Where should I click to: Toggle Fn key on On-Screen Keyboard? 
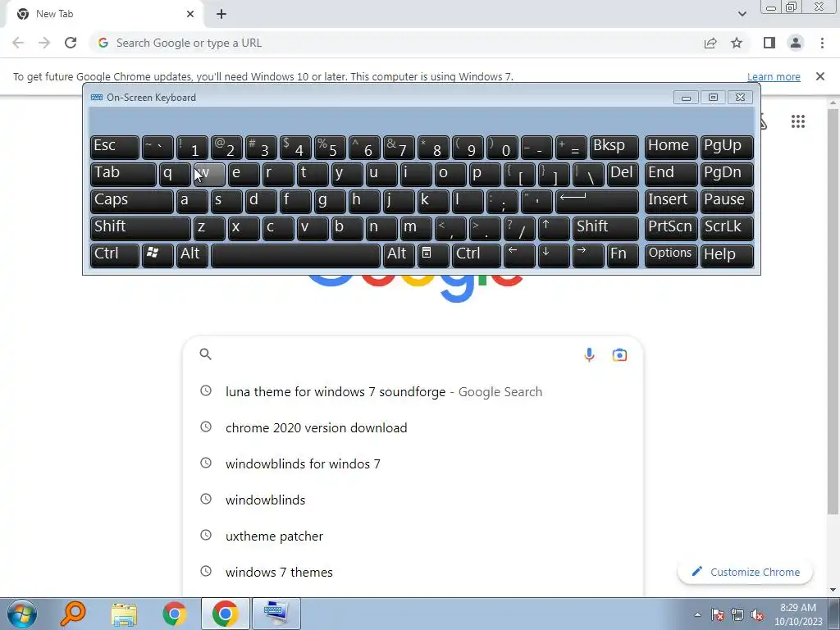coord(623,255)
